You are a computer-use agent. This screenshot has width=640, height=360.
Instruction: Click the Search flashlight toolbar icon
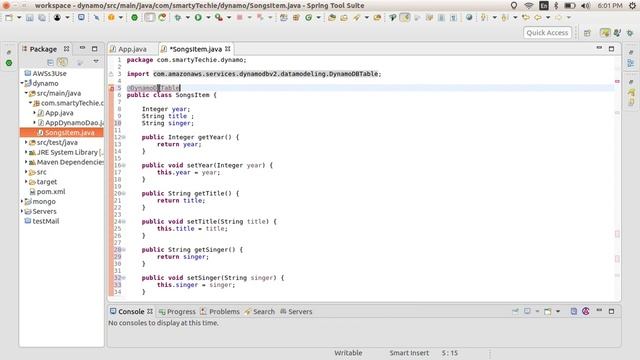point(357,18)
